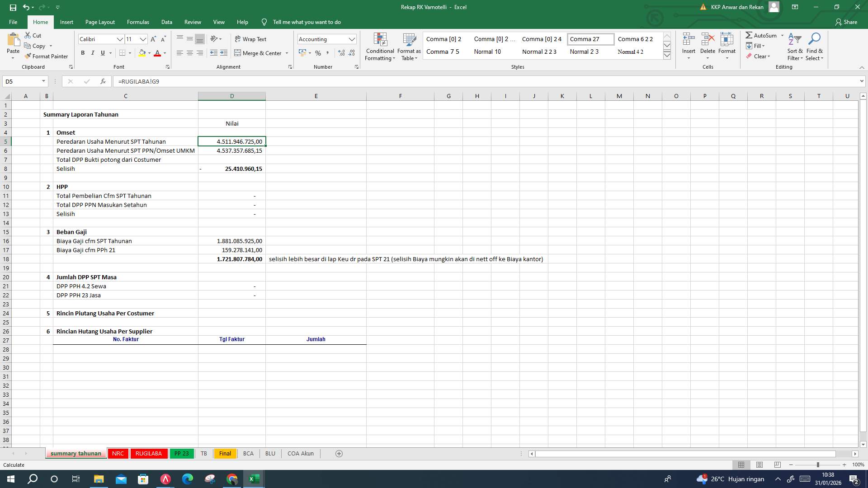Toggle center alignment
Image resolution: width=868 pixels, height=488 pixels.
pos(189,53)
